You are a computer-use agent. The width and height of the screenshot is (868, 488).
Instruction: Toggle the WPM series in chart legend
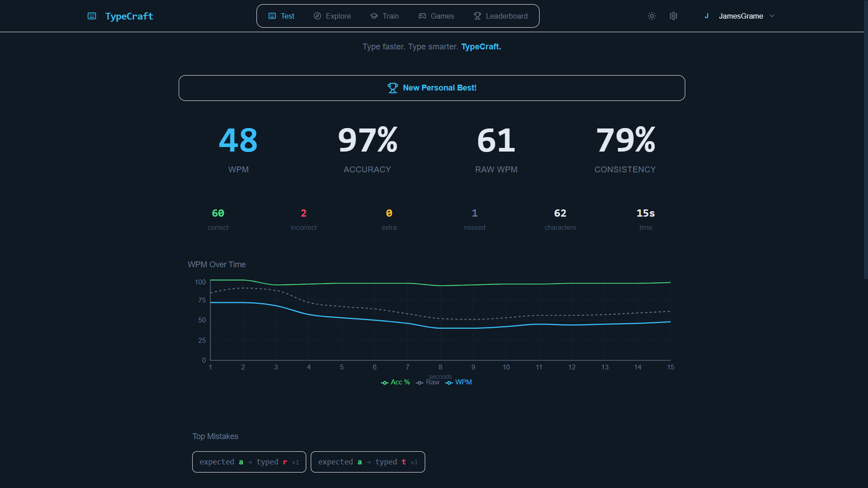point(458,382)
